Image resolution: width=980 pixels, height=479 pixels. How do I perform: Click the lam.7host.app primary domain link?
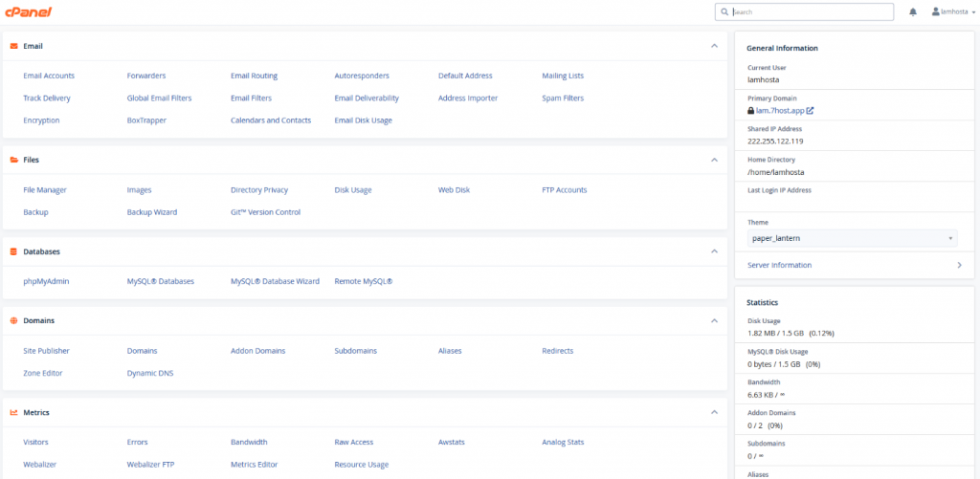[x=780, y=111]
